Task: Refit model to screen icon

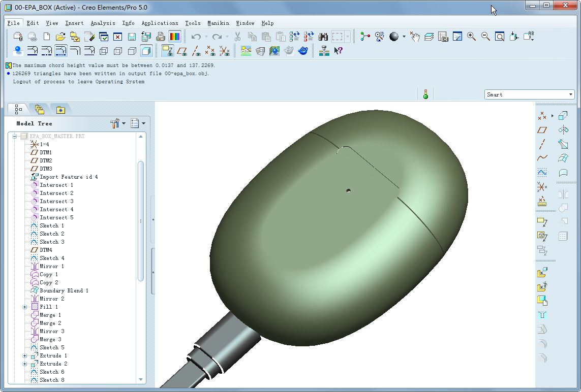Action: tap(500, 36)
